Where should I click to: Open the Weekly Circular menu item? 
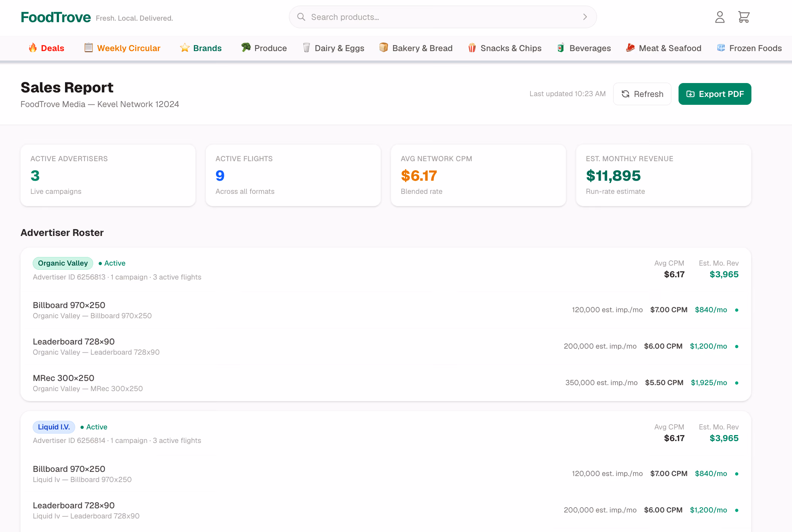tap(122, 48)
